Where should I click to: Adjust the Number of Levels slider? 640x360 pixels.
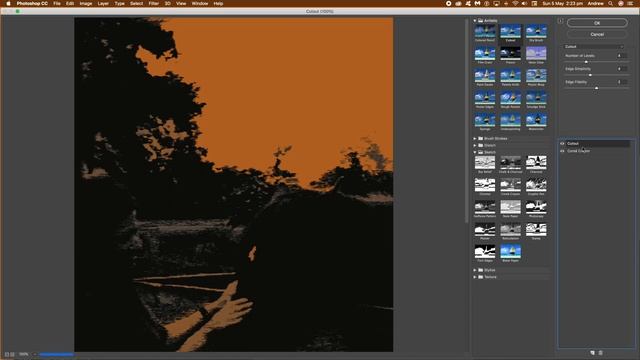pos(586,62)
